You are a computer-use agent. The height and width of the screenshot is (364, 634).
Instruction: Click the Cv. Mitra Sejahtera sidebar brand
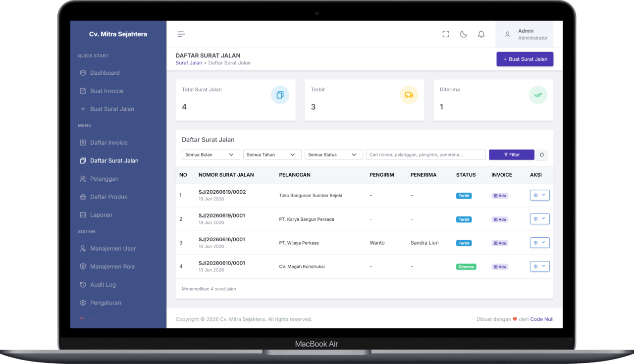pos(118,34)
